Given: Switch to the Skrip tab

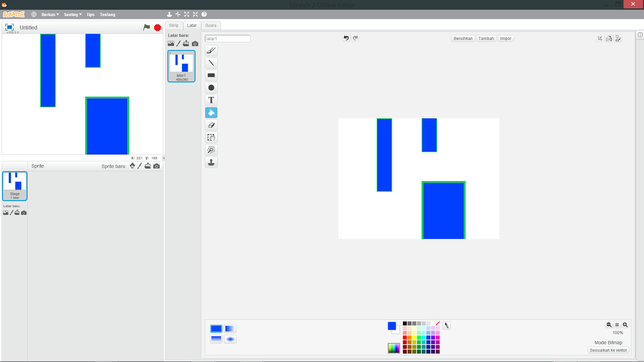Looking at the screenshot, I should pyautogui.click(x=173, y=25).
